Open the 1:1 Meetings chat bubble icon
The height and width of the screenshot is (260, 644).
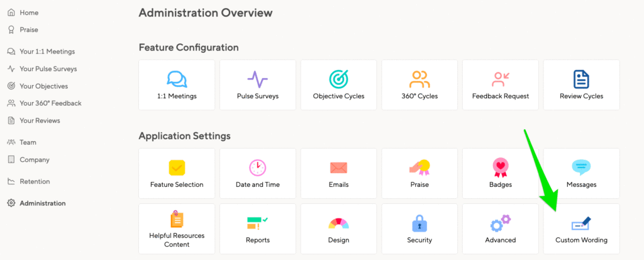pos(177,79)
